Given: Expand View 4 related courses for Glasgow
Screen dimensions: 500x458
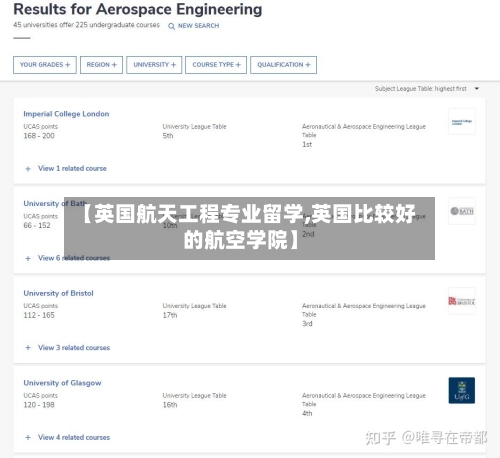Looking at the screenshot, I should point(74,437).
